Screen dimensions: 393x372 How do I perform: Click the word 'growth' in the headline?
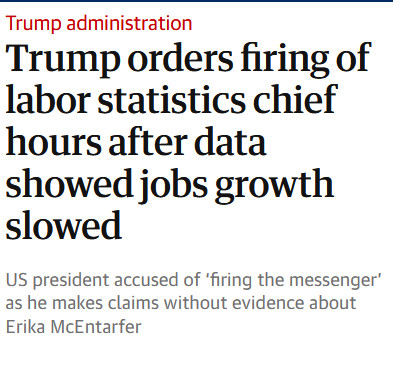[x=274, y=186]
